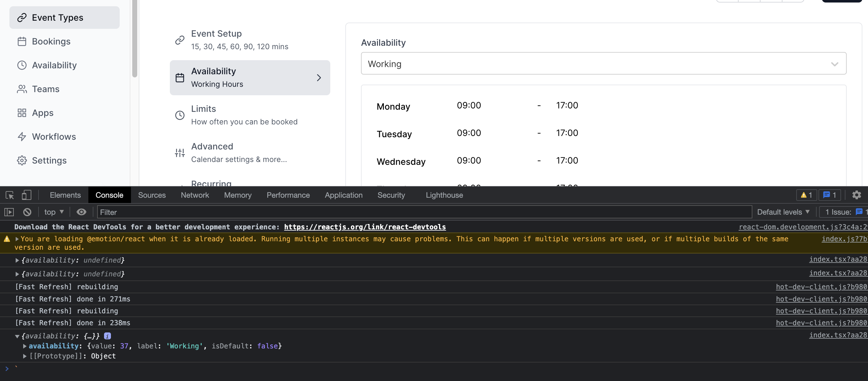Select the inspect element tool in DevTools
868x381 pixels.
click(x=9, y=195)
